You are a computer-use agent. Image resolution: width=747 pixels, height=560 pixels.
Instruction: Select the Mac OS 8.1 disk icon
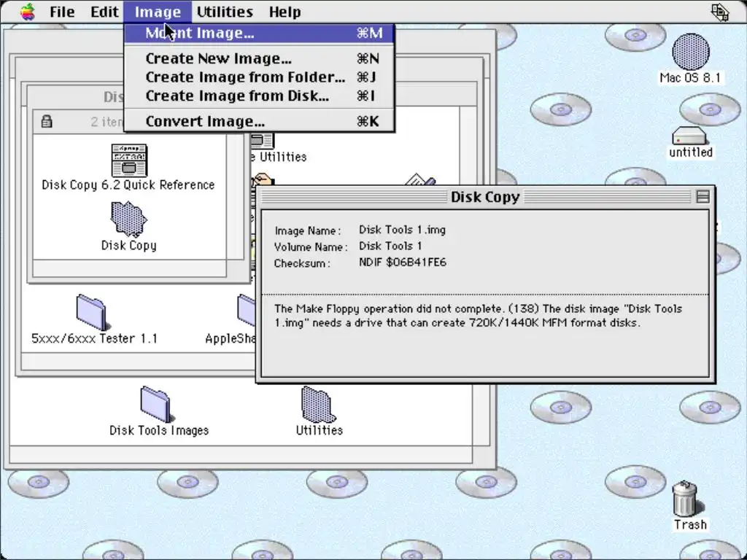(690, 52)
